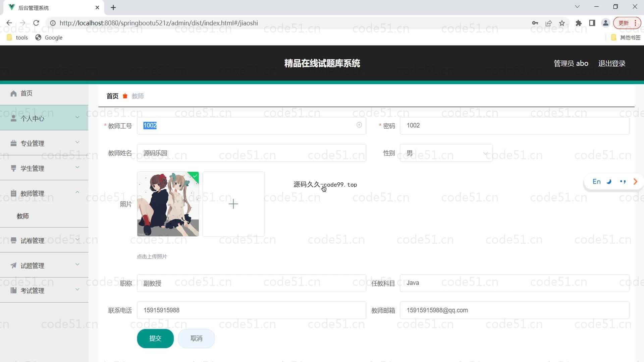Open the 其他书签 folder

click(x=626, y=38)
